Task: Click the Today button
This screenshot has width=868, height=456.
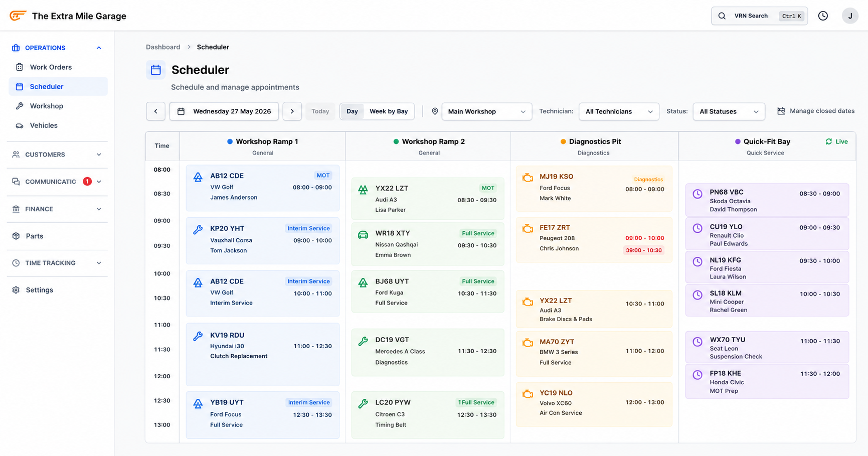Action: (x=320, y=111)
